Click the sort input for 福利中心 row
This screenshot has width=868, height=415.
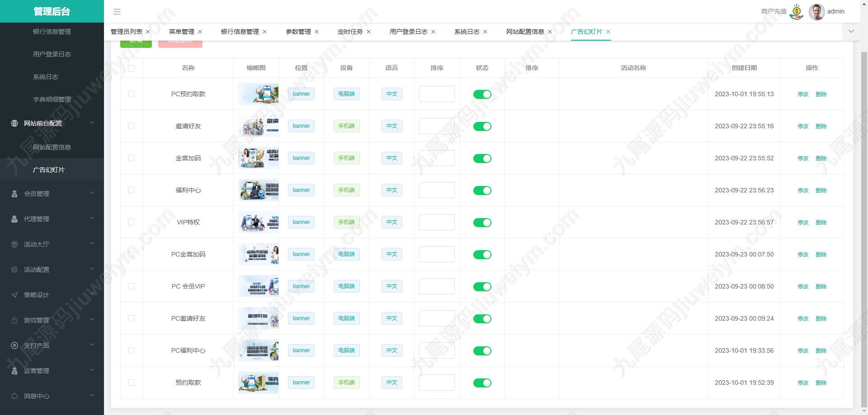point(437,190)
